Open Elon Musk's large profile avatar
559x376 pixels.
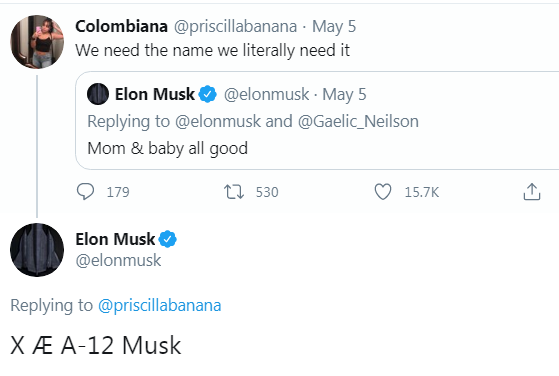pyautogui.click(x=37, y=250)
